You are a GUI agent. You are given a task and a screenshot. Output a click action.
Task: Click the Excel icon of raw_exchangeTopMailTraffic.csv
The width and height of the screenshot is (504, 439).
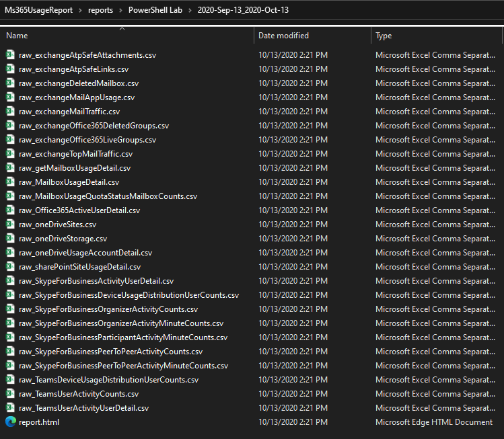click(10, 153)
